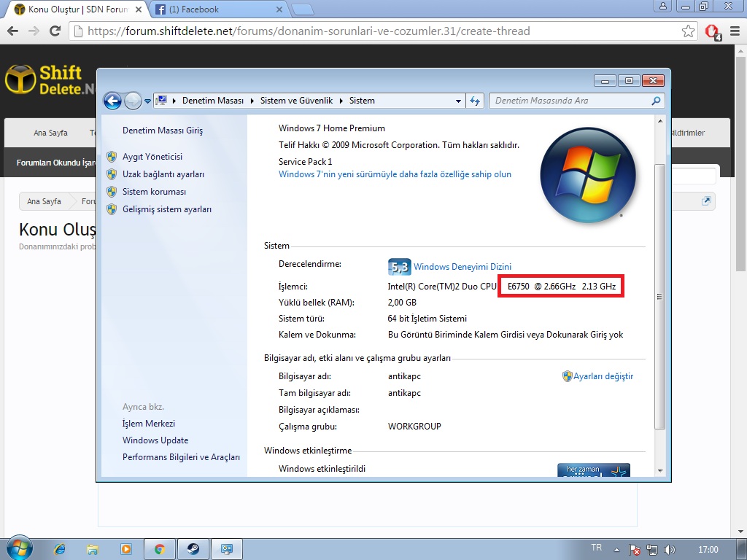Click scroll up arrow in System window

pyautogui.click(x=659, y=121)
